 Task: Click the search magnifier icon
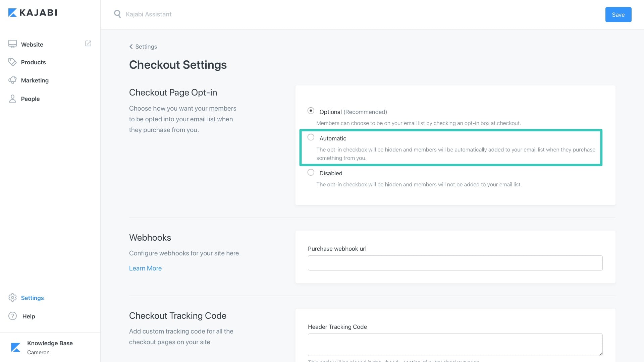(117, 14)
